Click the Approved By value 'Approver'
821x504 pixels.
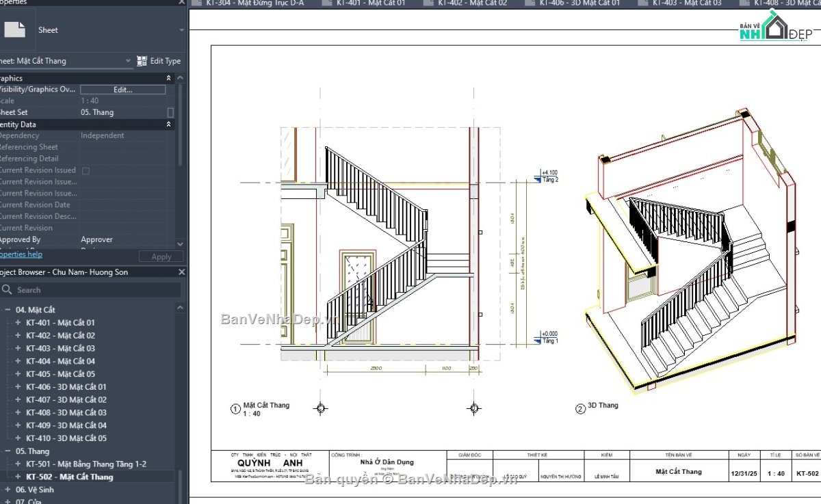(x=96, y=239)
